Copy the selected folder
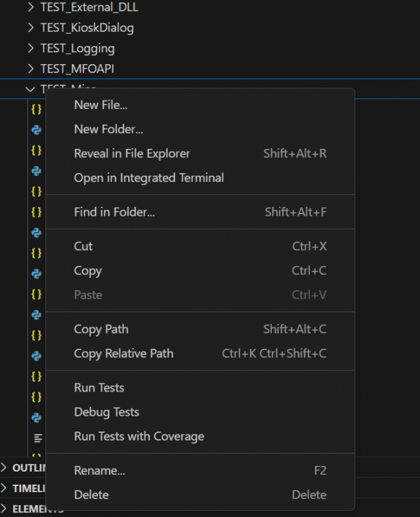Screen dimensions: 420x517 point(87,270)
